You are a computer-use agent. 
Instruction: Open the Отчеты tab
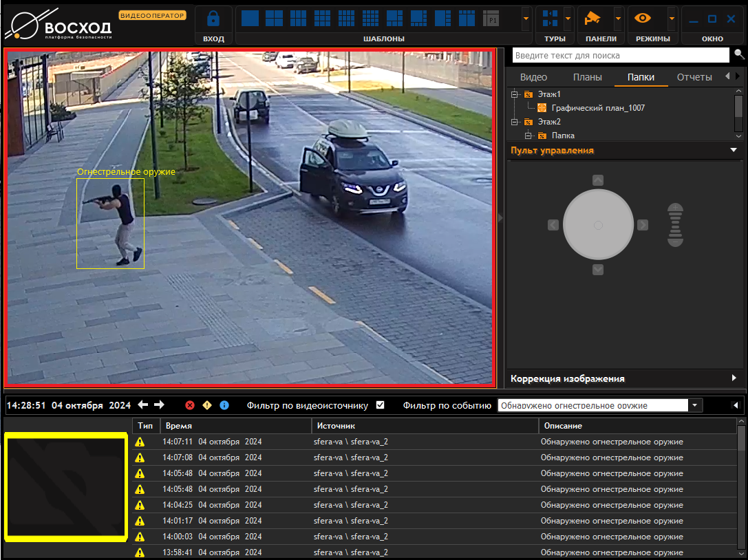[694, 77]
